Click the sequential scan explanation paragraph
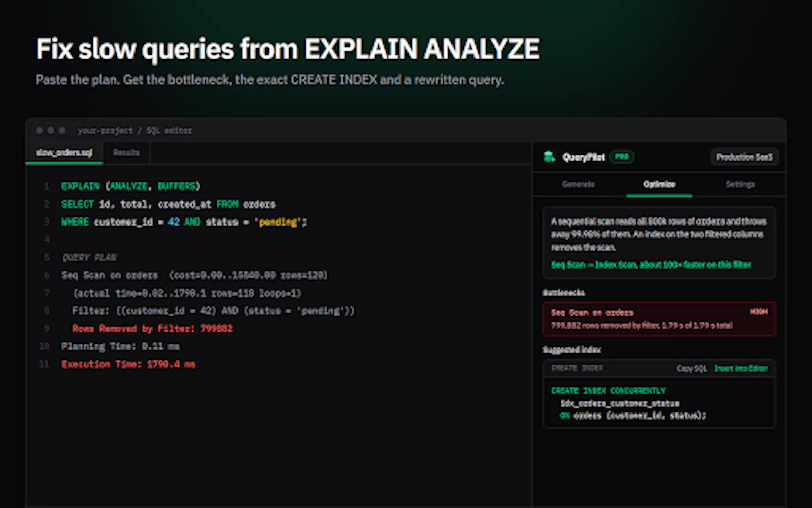 (658, 234)
